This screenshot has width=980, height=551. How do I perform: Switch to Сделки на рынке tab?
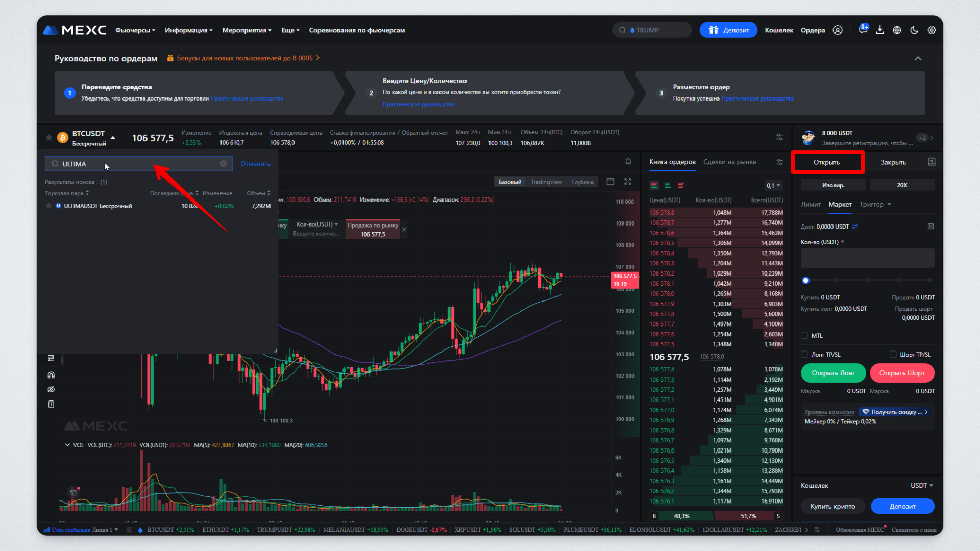pyautogui.click(x=729, y=162)
